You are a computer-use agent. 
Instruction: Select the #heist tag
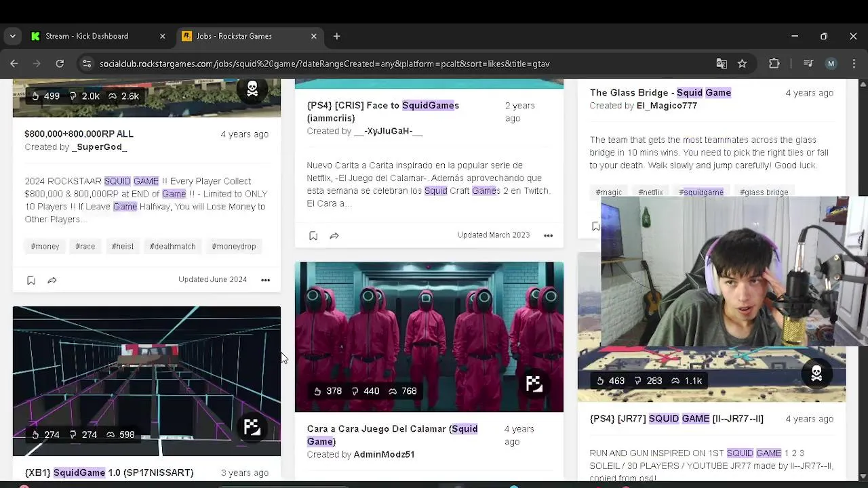[x=122, y=247]
